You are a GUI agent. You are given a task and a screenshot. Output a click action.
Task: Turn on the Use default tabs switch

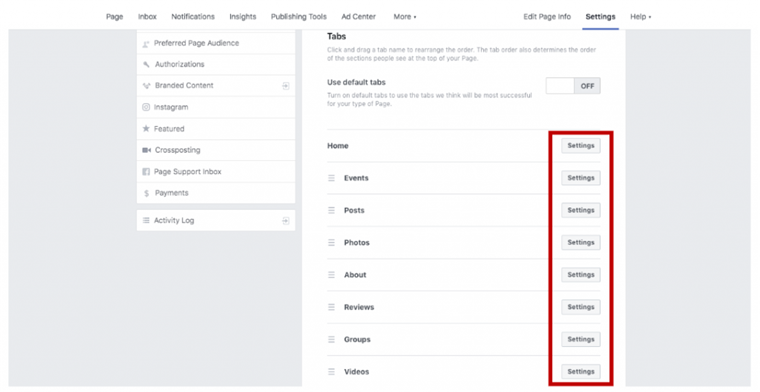pos(573,86)
